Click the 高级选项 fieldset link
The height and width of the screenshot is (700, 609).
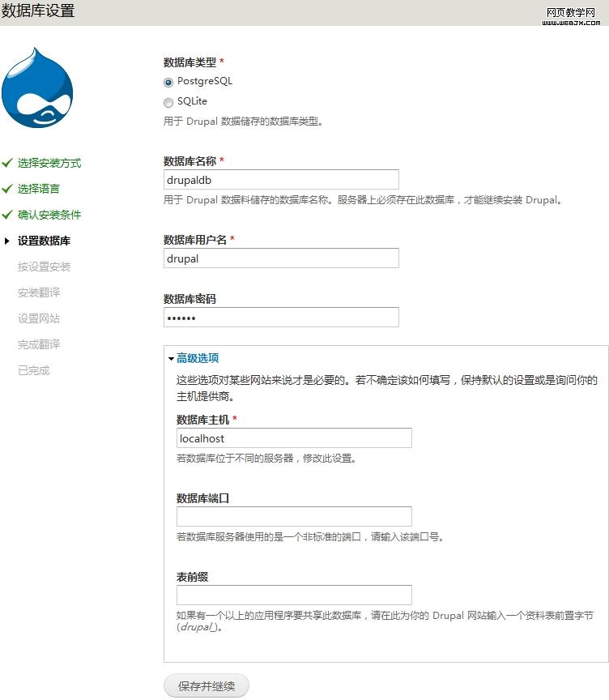tap(198, 358)
